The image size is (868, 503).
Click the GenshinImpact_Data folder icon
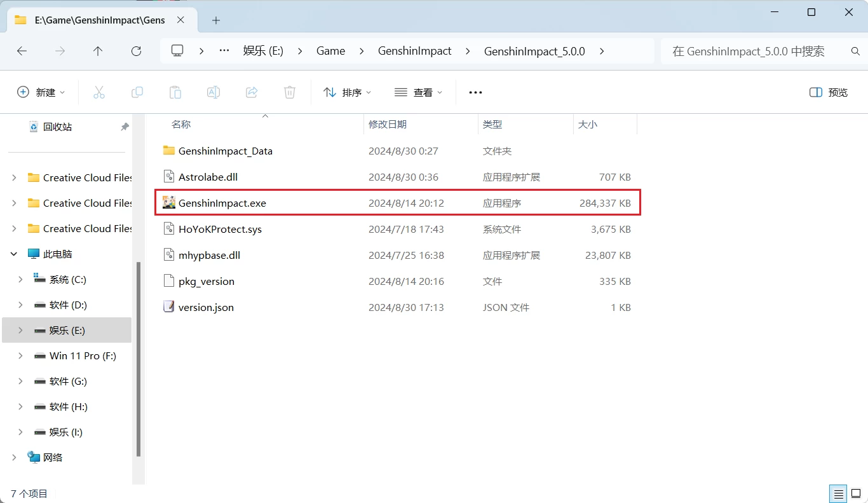click(168, 151)
